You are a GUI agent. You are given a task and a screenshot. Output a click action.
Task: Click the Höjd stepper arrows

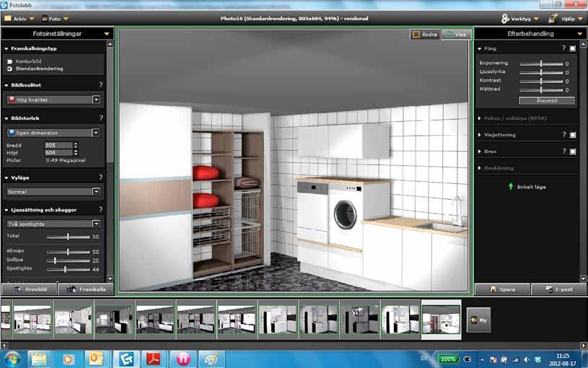pyautogui.click(x=76, y=153)
